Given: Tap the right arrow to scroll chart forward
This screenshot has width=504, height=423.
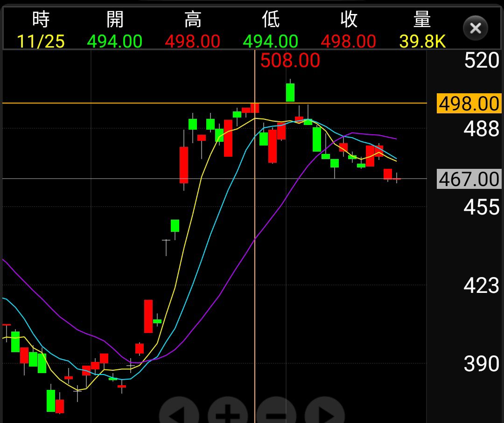Looking at the screenshot, I should tap(325, 412).
